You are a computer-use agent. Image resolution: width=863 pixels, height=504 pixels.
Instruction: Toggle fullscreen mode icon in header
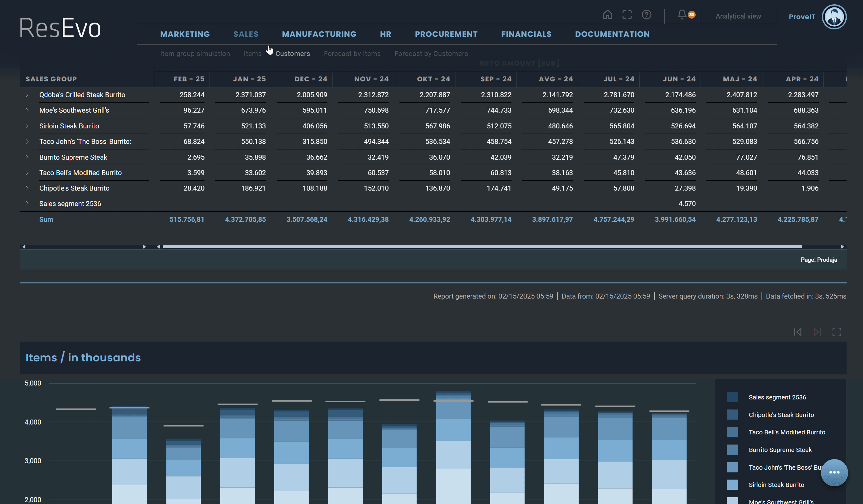[627, 15]
